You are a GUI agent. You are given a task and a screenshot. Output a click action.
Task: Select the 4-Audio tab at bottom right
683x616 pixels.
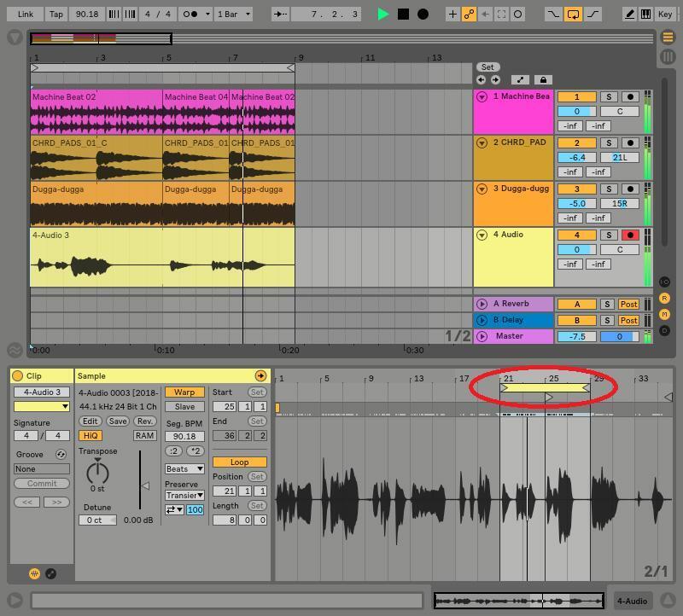tap(632, 601)
